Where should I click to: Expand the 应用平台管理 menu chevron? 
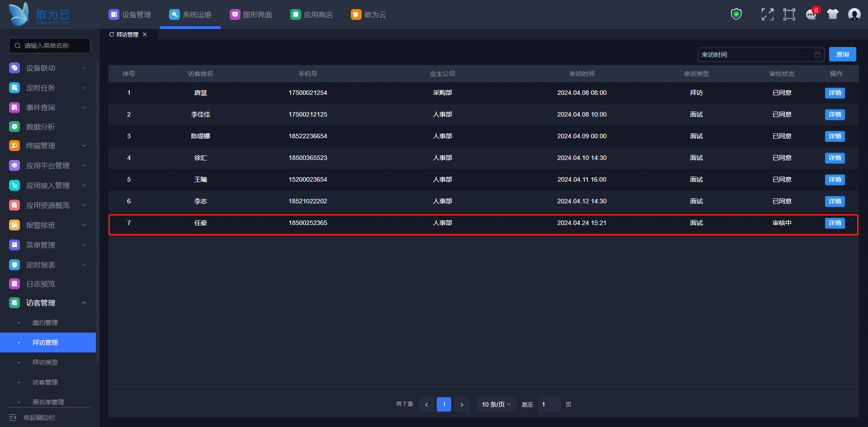point(84,165)
